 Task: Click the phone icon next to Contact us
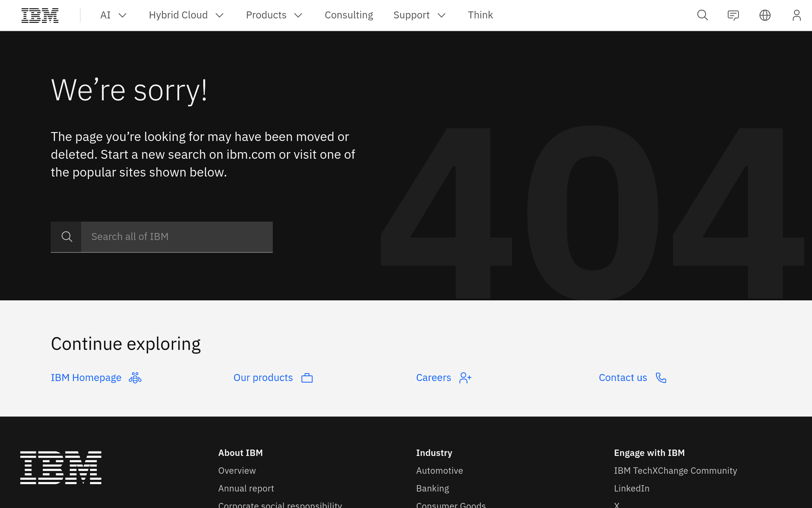[661, 378]
